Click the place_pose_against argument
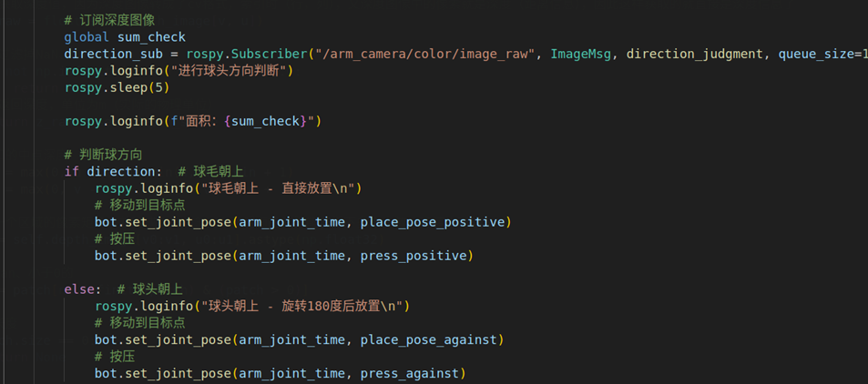This screenshot has width=868, height=384. coord(428,339)
